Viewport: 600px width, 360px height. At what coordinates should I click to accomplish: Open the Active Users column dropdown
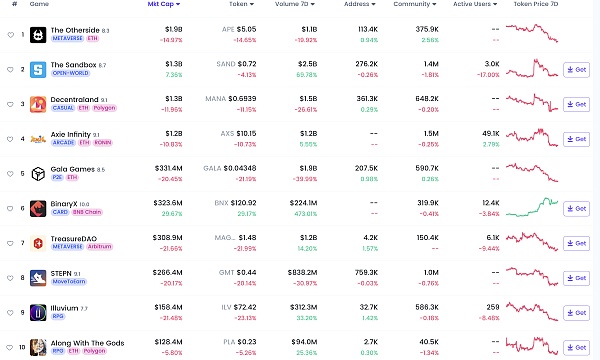click(x=475, y=4)
